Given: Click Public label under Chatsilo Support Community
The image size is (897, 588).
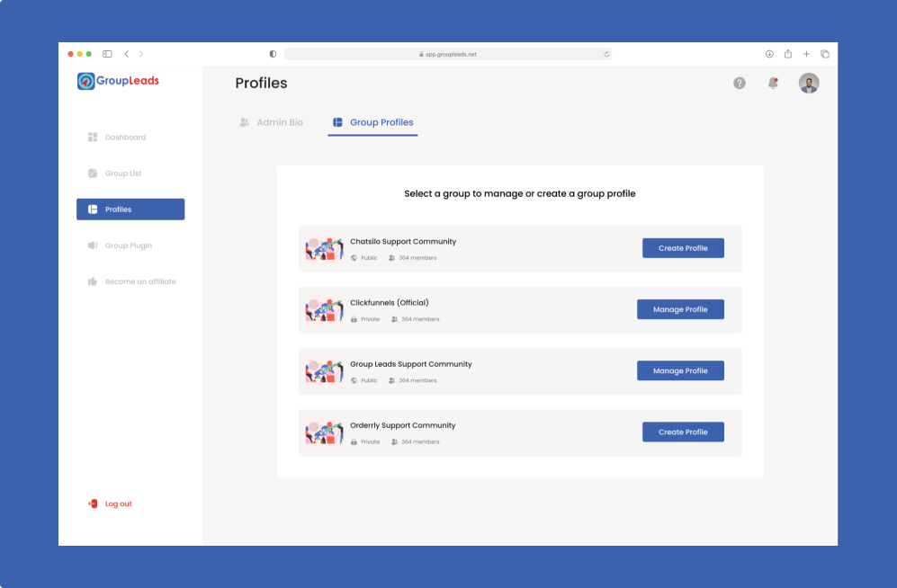Looking at the screenshot, I should tap(369, 258).
